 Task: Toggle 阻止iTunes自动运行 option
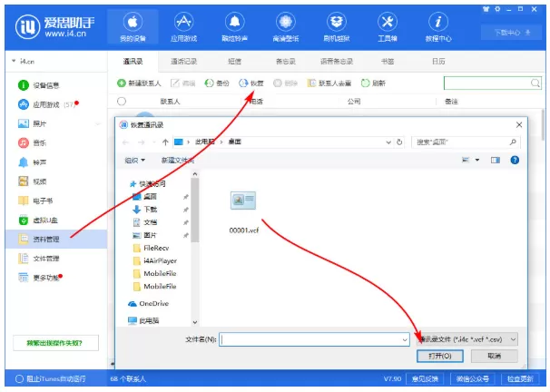click(51, 379)
